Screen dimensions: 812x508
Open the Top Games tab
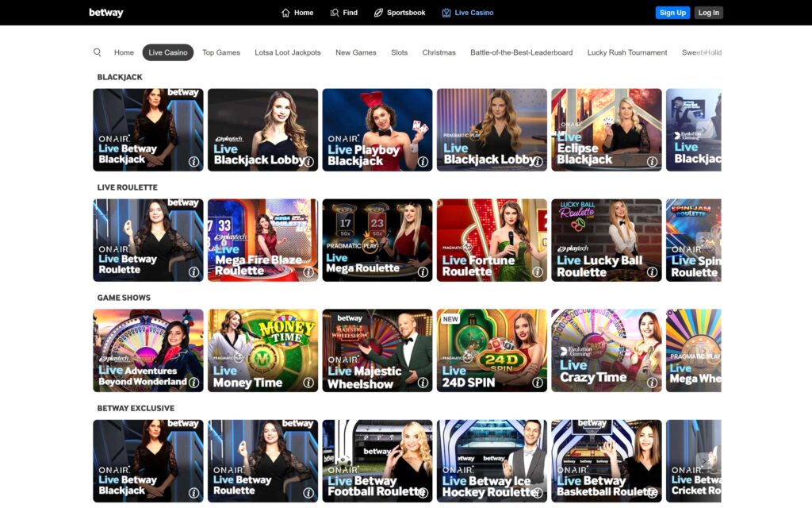pos(220,52)
